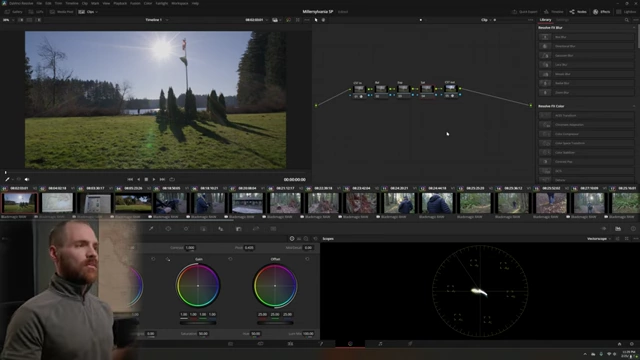The image size is (640, 360).
Task: Toggle the Gallery panel
Action: 13,12
